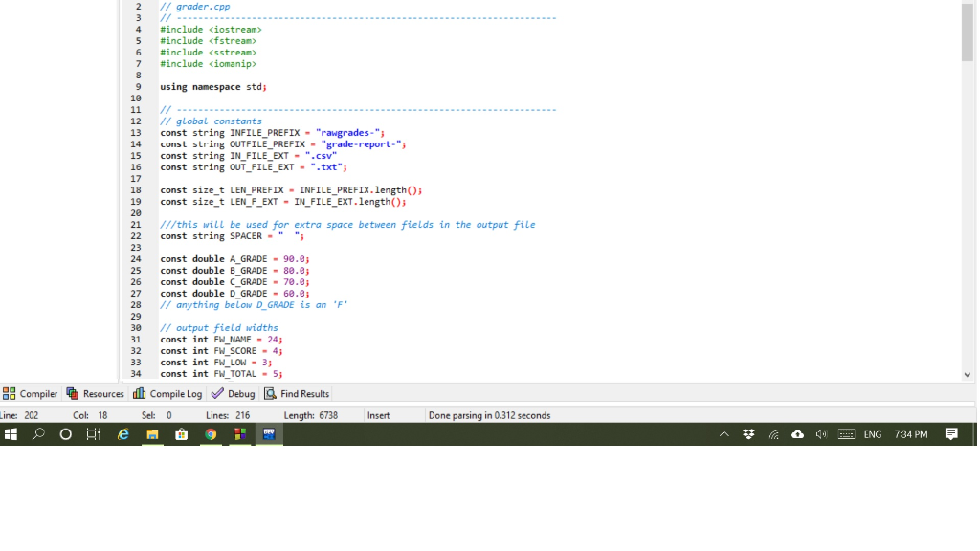Screen dimensions: 980x551
Task: Click the "Col: 18" status entry
Action: 90,415
